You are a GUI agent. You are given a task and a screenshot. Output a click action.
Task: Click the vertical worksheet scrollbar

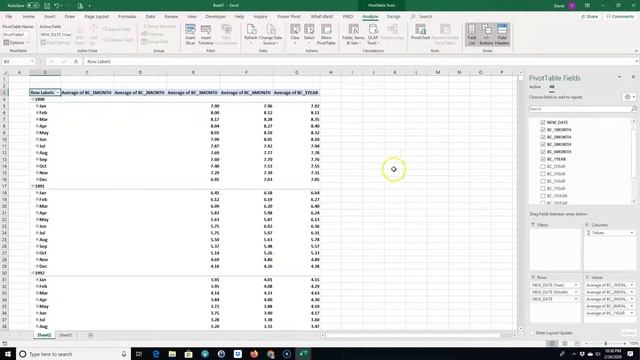point(520,200)
